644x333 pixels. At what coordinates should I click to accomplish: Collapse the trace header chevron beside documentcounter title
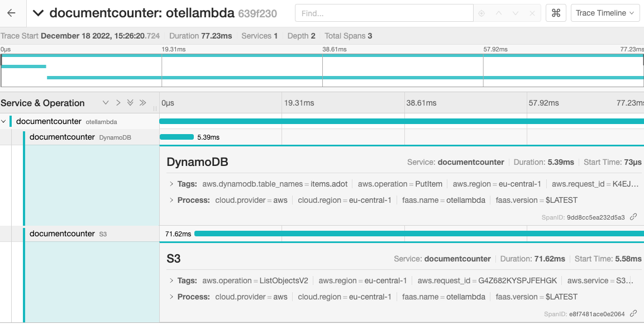tap(38, 13)
